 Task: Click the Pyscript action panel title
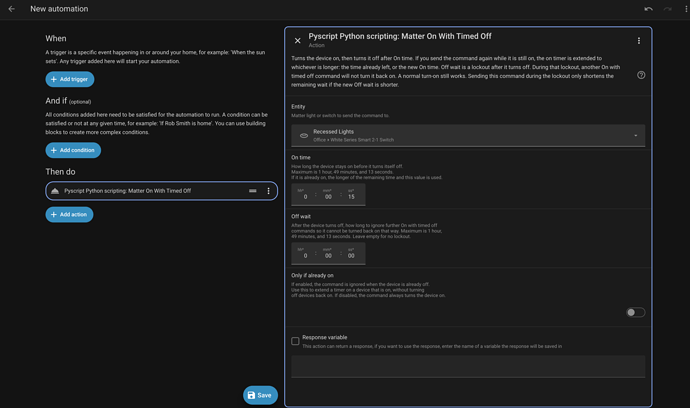point(400,36)
